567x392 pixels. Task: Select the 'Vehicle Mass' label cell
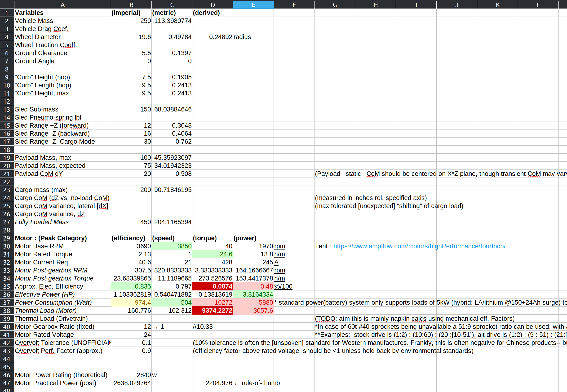[x=62, y=21]
